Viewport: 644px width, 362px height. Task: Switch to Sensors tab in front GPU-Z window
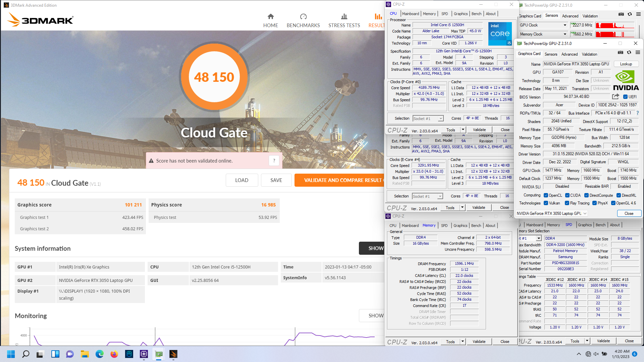(551, 54)
